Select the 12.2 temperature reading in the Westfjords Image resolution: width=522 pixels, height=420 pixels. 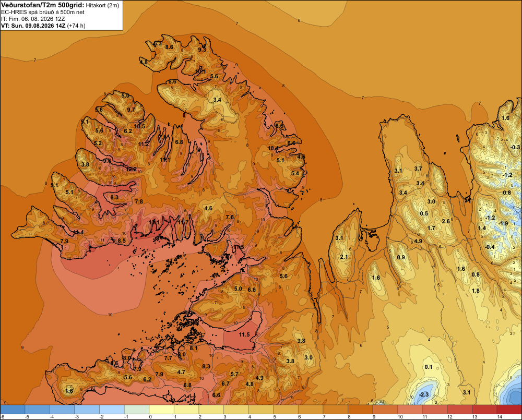pyautogui.click(x=131, y=169)
